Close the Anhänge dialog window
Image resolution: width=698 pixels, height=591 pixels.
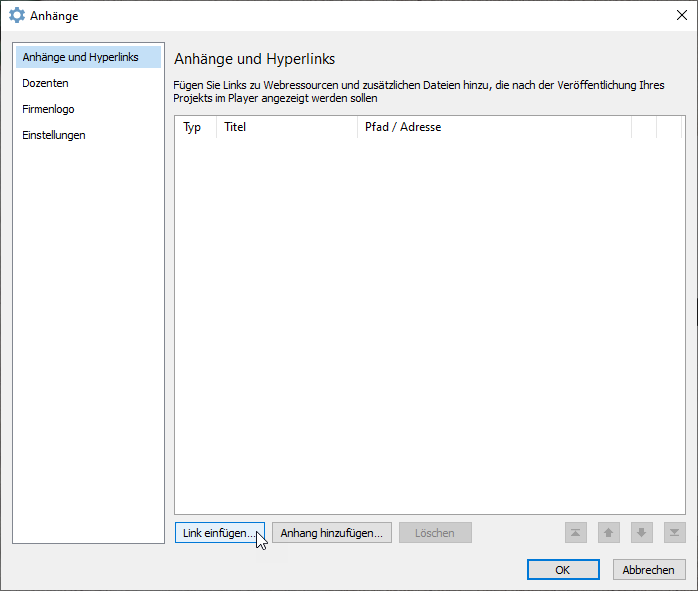682,15
